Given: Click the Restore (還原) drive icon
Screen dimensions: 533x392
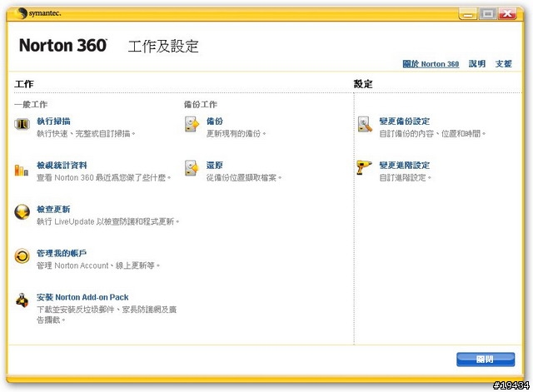Looking at the screenshot, I should pyautogui.click(x=192, y=168).
